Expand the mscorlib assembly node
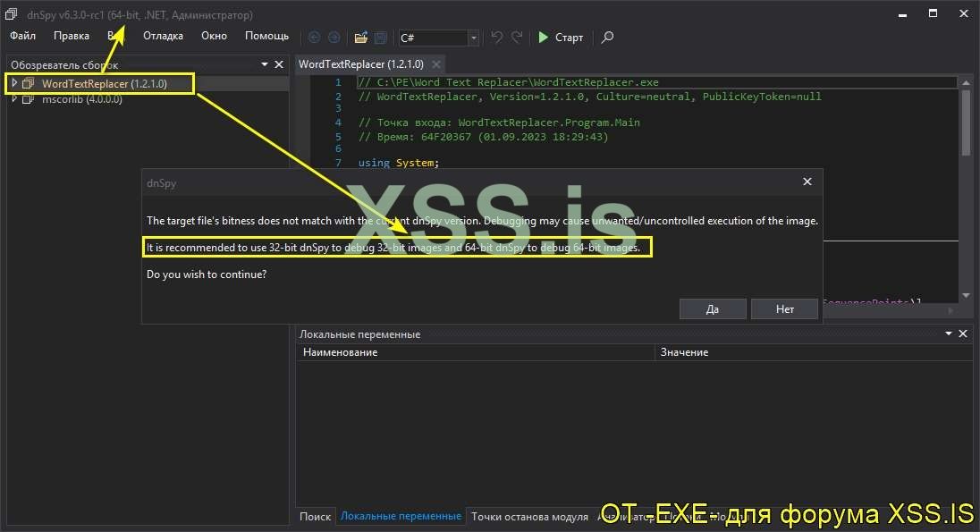 pyautogui.click(x=13, y=98)
